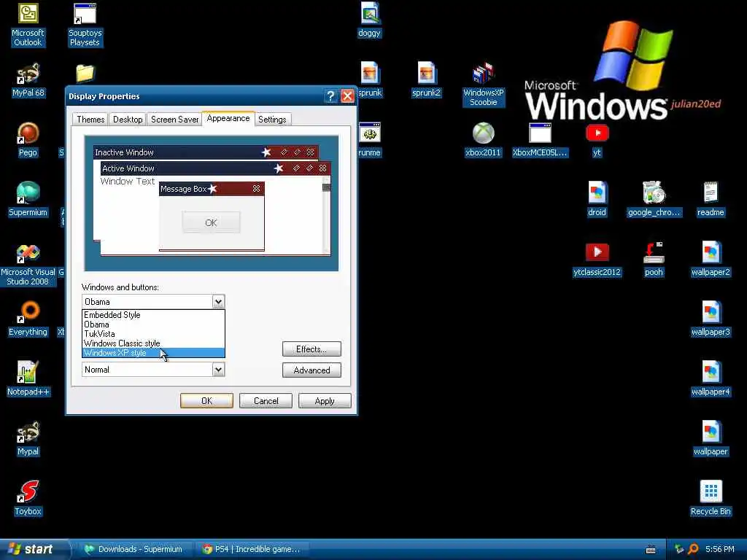Select the Appearance tab

click(x=228, y=119)
